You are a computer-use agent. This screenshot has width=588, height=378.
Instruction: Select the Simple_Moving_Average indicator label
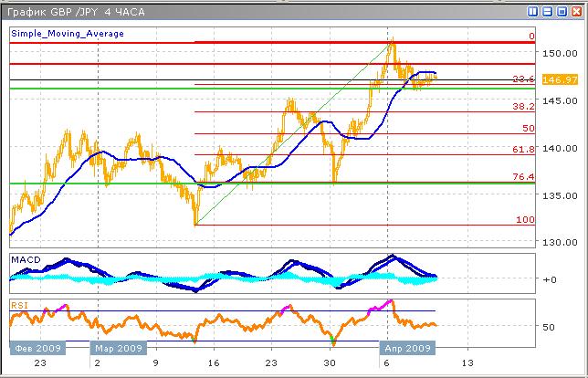click(x=68, y=34)
